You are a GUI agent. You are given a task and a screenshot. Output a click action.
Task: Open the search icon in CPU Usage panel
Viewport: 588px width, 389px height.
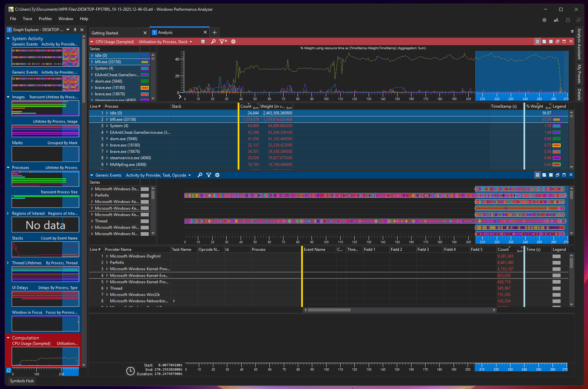pyautogui.click(x=213, y=42)
